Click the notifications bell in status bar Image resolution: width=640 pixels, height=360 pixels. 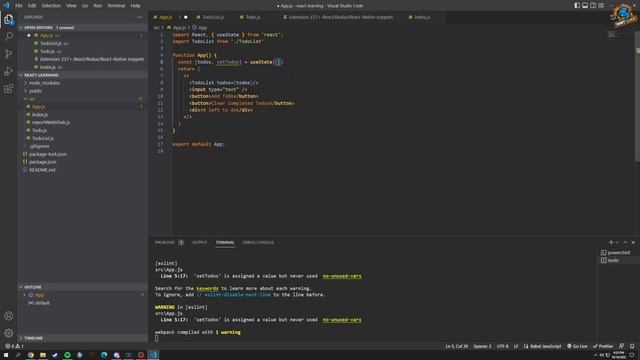632,346
